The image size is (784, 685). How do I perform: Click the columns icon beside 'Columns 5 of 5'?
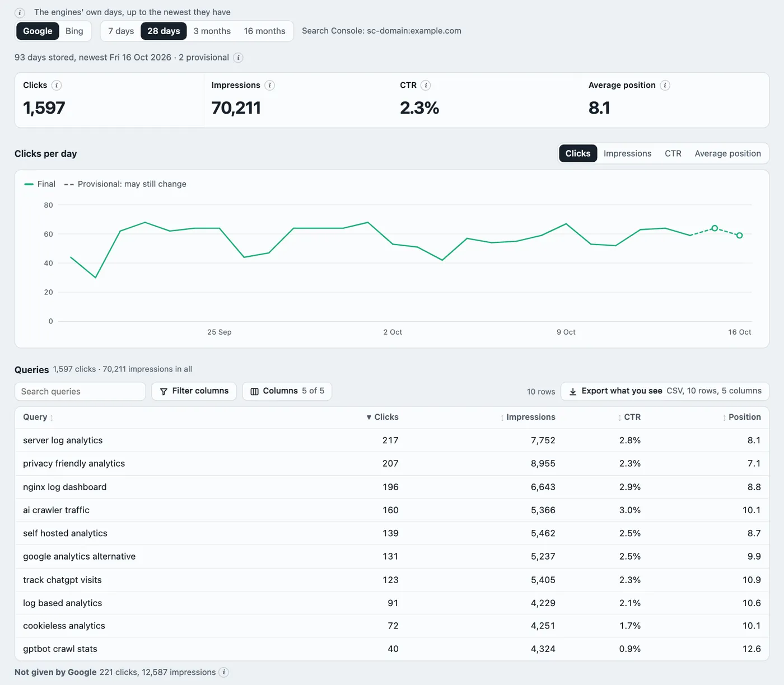254,391
